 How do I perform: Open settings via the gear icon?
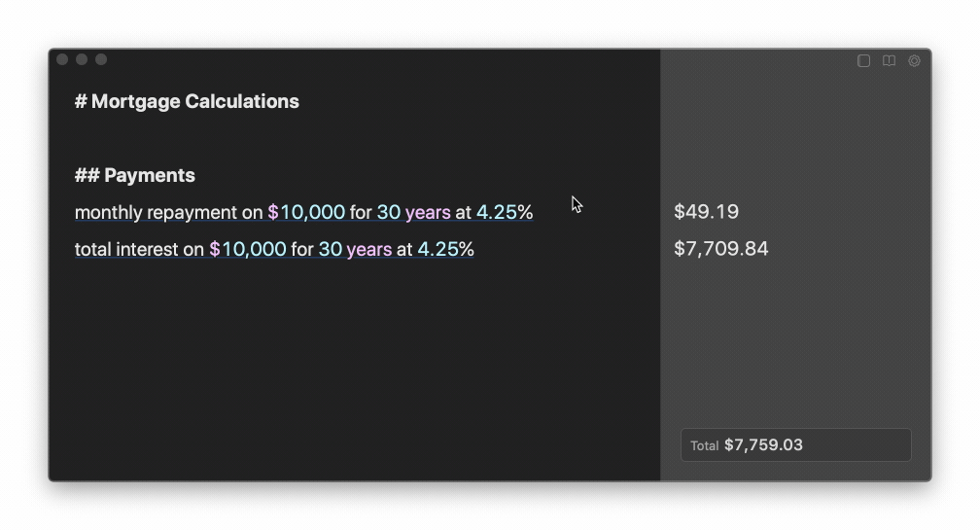[914, 60]
